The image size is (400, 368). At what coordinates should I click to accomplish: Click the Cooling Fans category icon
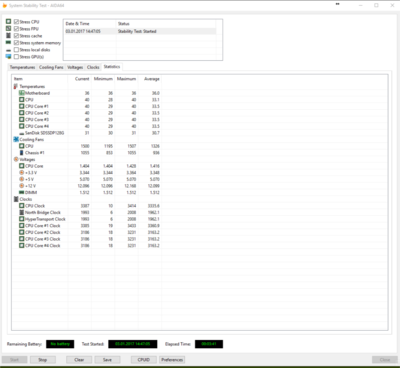pyautogui.click(x=16, y=139)
